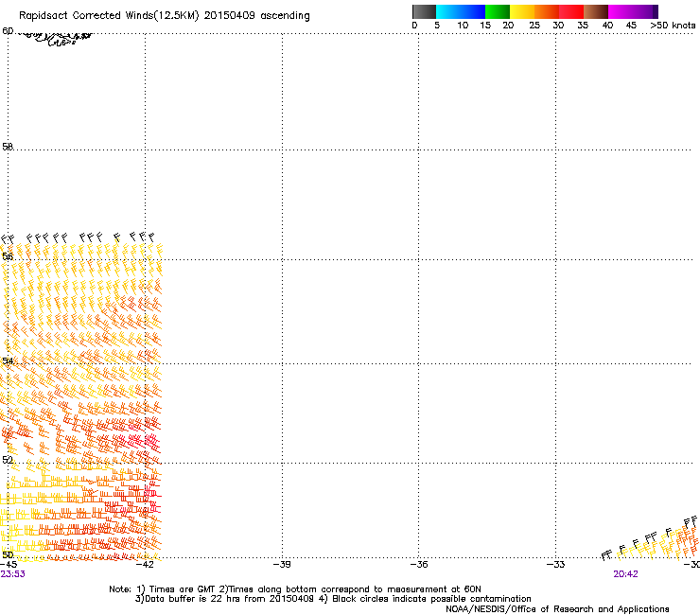Click the coastline outline near 60N
The width and height of the screenshot is (700, 615).
click(56, 39)
